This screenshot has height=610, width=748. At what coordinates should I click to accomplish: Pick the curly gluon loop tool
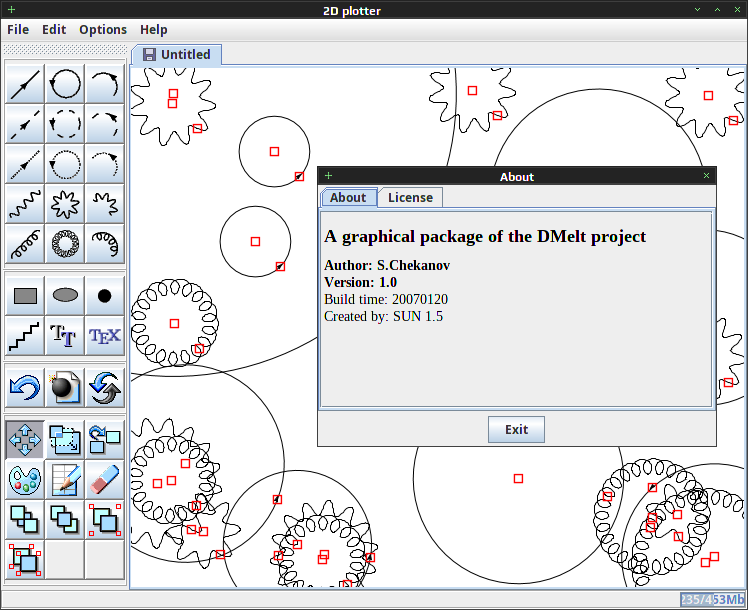coord(65,244)
